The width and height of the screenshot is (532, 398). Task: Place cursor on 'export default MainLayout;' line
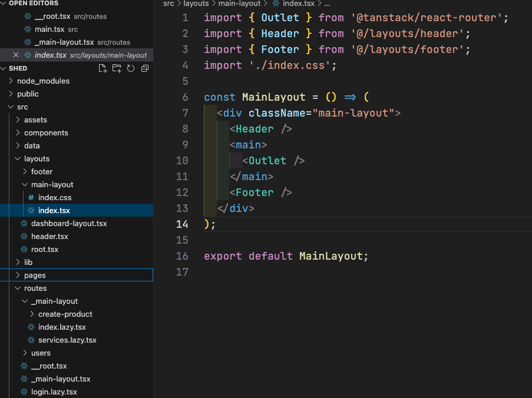[x=286, y=256]
